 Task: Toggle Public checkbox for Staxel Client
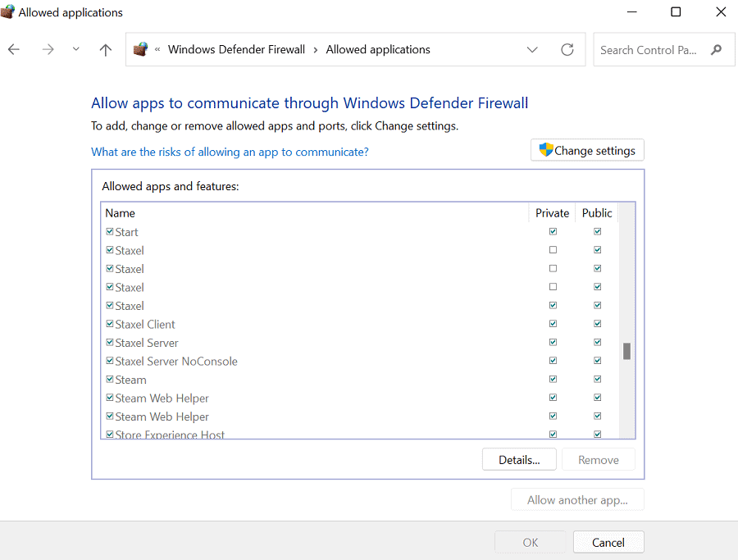pyautogui.click(x=597, y=324)
